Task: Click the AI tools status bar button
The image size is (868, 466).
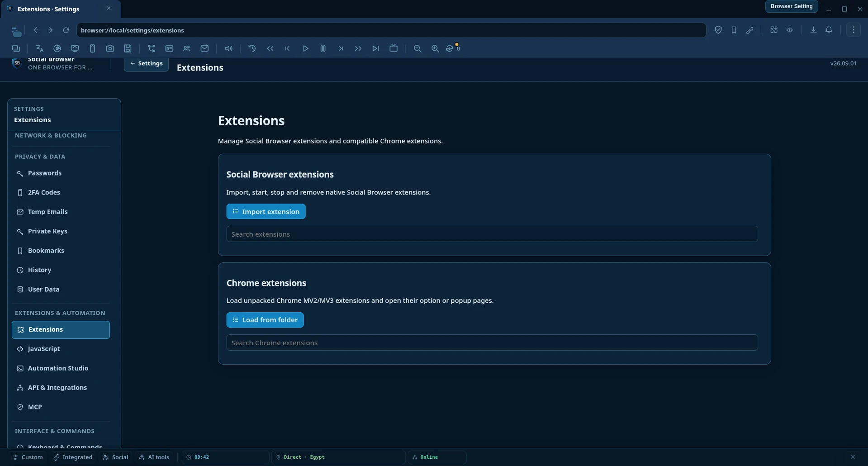Action: click(154, 457)
